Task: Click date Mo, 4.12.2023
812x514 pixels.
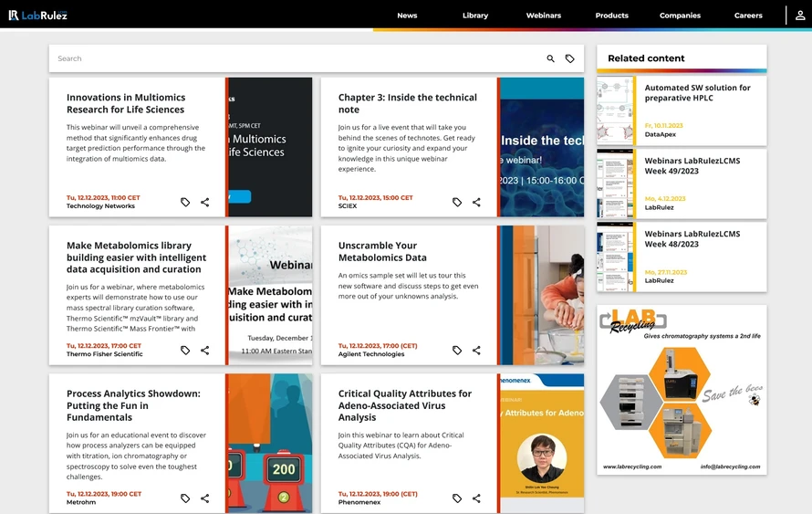Action: [665, 199]
